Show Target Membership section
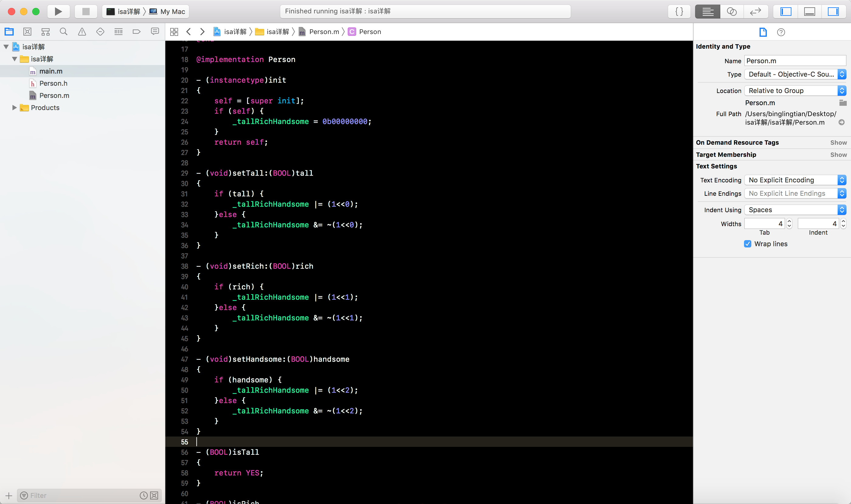The height and width of the screenshot is (504, 851). 839,155
